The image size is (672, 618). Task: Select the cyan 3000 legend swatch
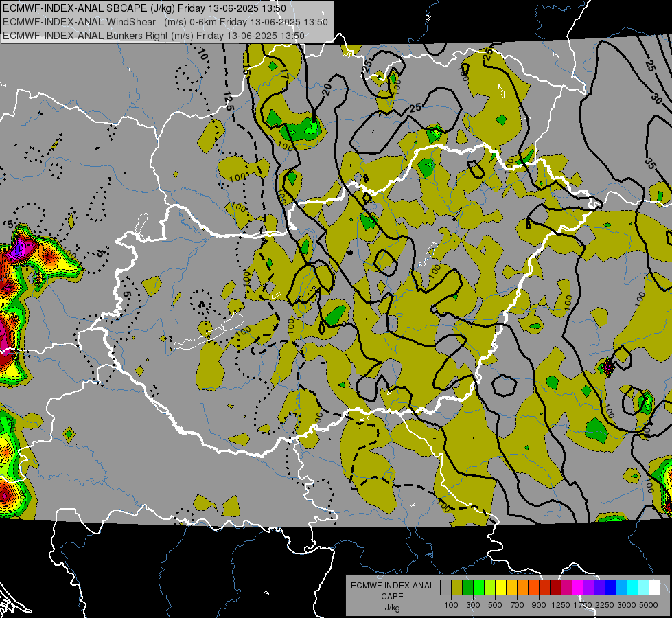coord(633,588)
